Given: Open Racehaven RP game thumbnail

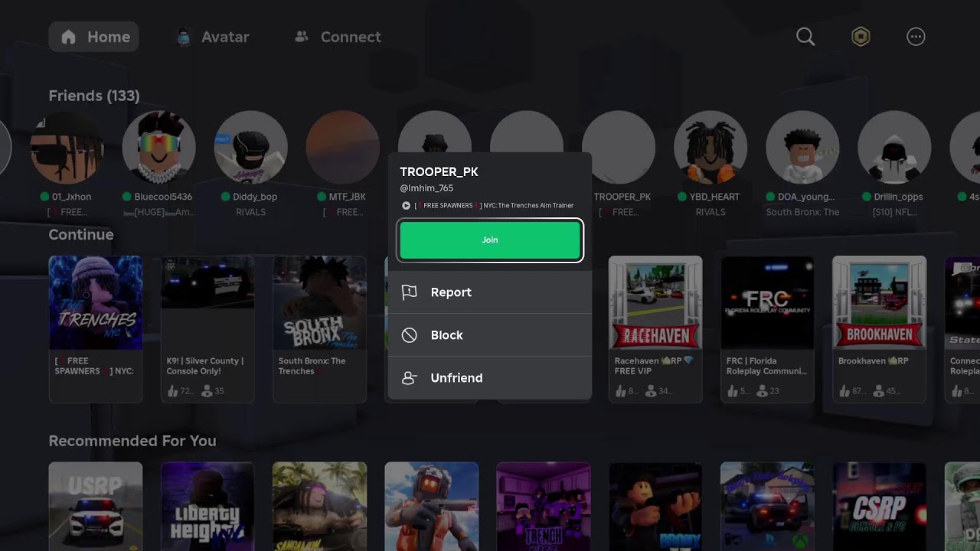Looking at the screenshot, I should [x=655, y=302].
